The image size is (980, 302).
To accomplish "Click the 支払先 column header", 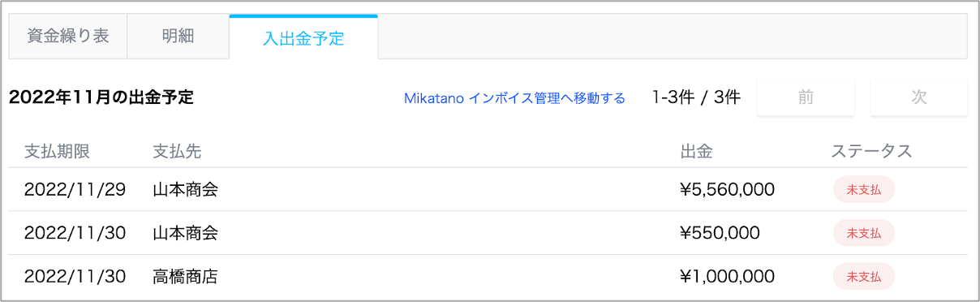I will (x=177, y=151).
